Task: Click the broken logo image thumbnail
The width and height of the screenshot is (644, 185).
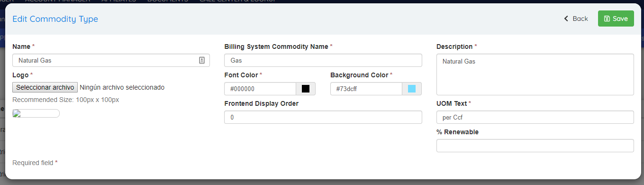Action: click(36, 113)
